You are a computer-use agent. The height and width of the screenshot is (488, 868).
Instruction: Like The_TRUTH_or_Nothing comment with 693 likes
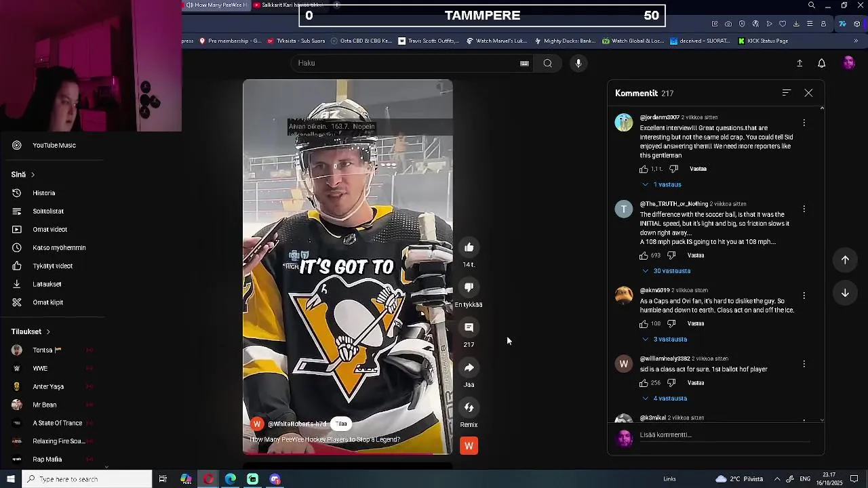pos(644,256)
